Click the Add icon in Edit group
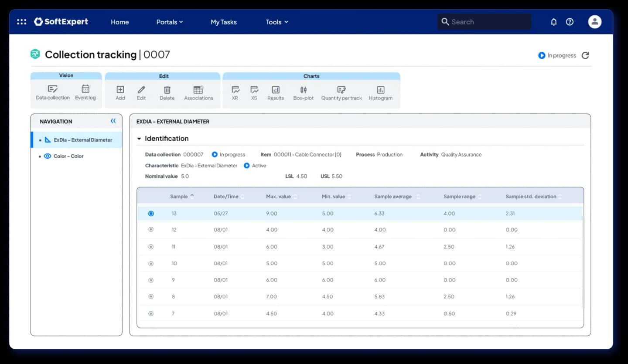The height and width of the screenshot is (364, 628). click(120, 89)
